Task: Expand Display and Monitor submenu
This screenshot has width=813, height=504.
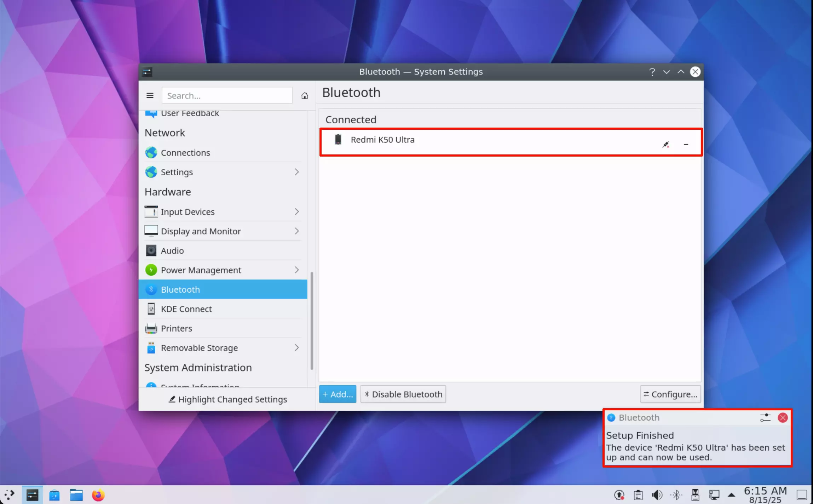Action: coord(296,231)
